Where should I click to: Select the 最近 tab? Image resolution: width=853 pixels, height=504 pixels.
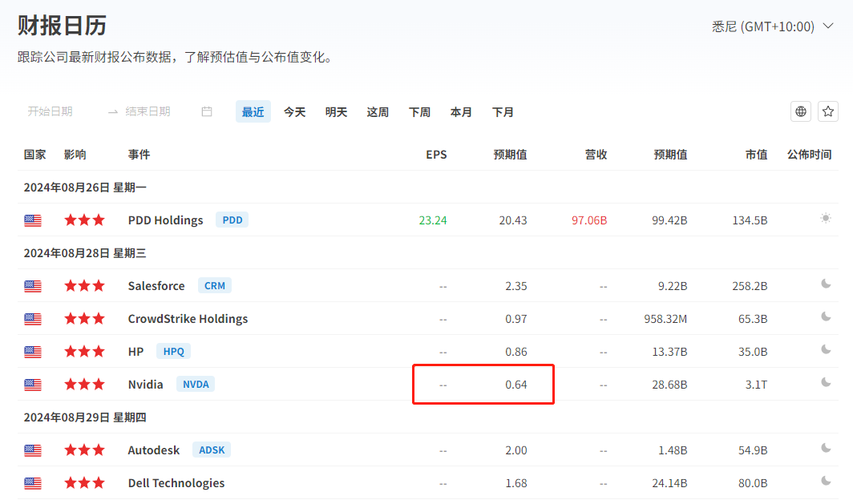pyautogui.click(x=253, y=112)
